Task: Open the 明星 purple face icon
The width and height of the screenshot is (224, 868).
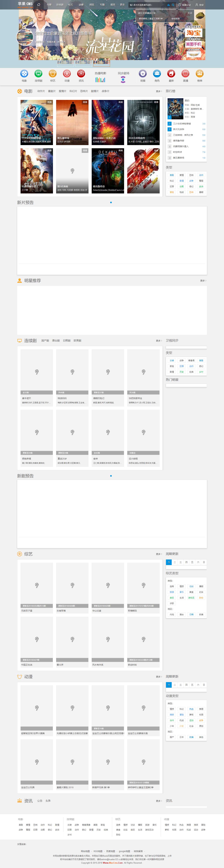Action: pyautogui.click(x=143, y=73)
